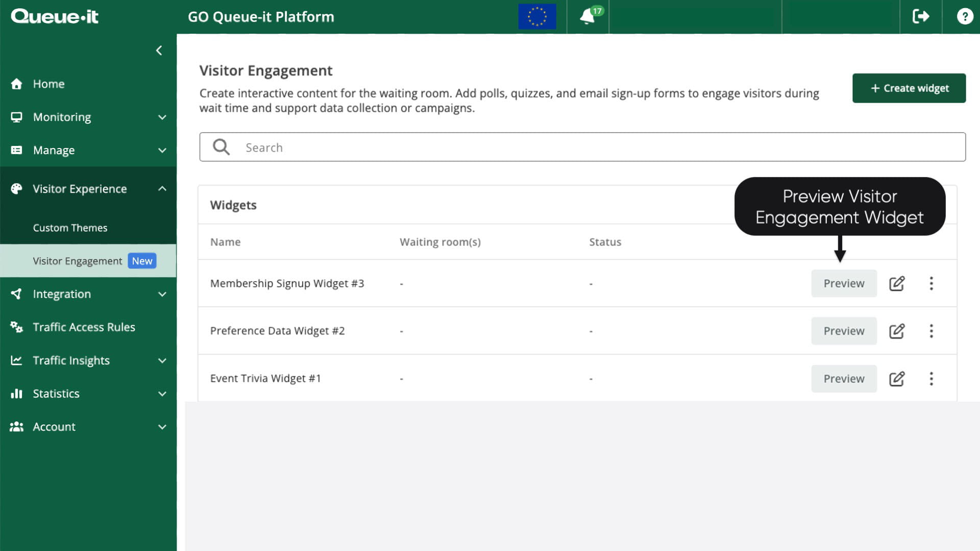The image size is (980, 551).
Task: Open the EU region flag selector
Action: click(537, 16)
